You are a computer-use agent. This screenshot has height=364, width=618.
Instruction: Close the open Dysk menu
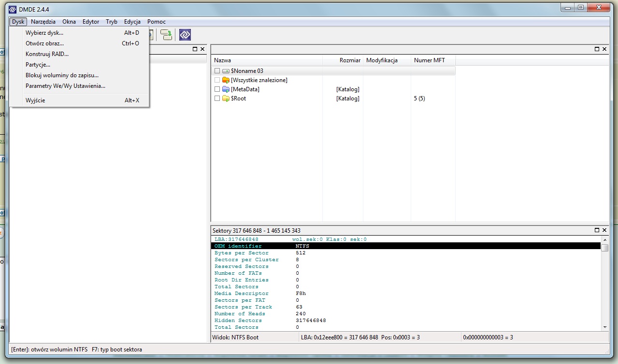[18, 22]
